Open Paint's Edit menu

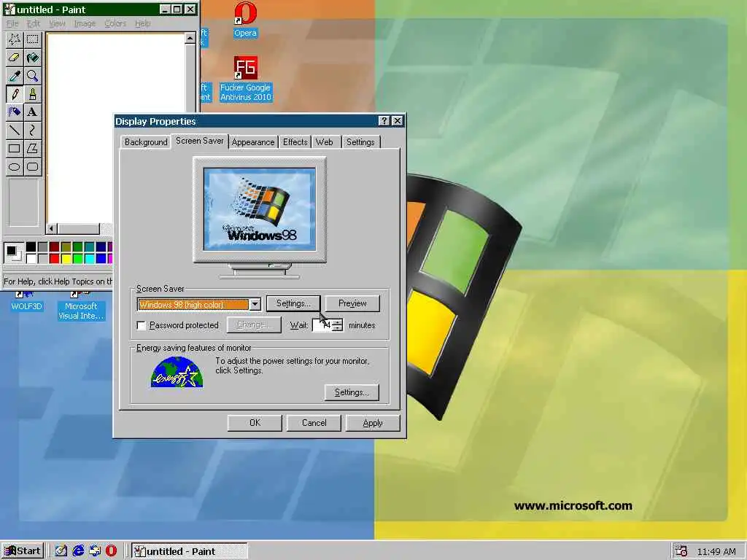(x=34, y=23)
